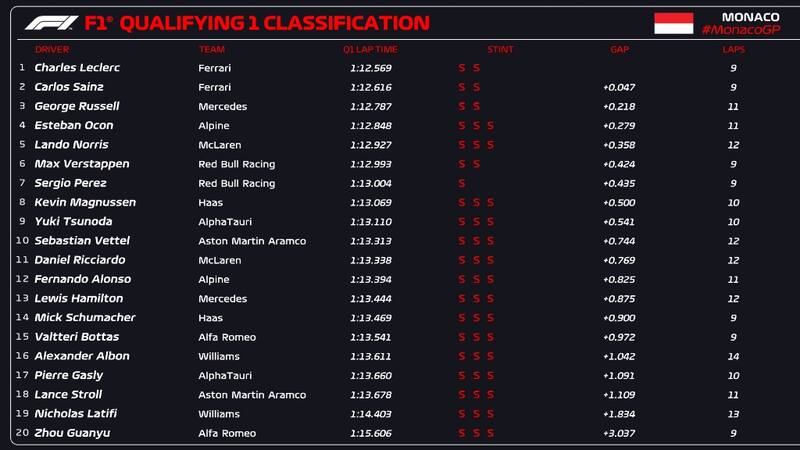
Task: Click the +3.037 gap value
Action: (619, 433)
